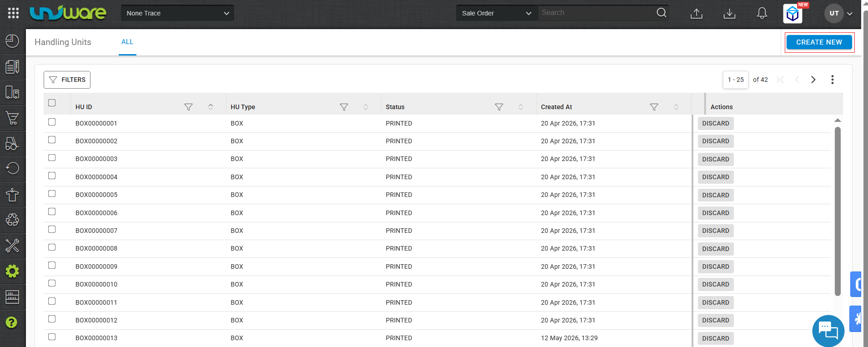868x347 pixels.
Task: Check the BOX00000008 row checkbox
Action: (x=52, y=247)
